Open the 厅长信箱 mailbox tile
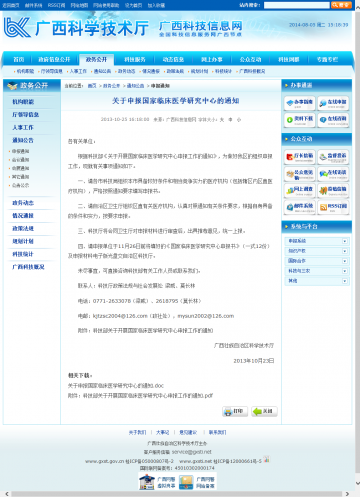This screenshot has width=360, height=497. [x=300, y=157]
